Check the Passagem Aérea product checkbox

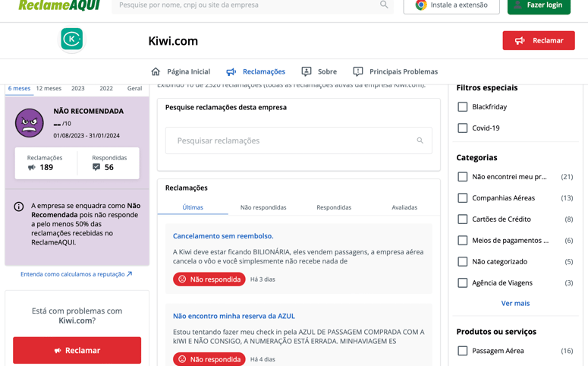pyautogui.click(x=462, y=351)
